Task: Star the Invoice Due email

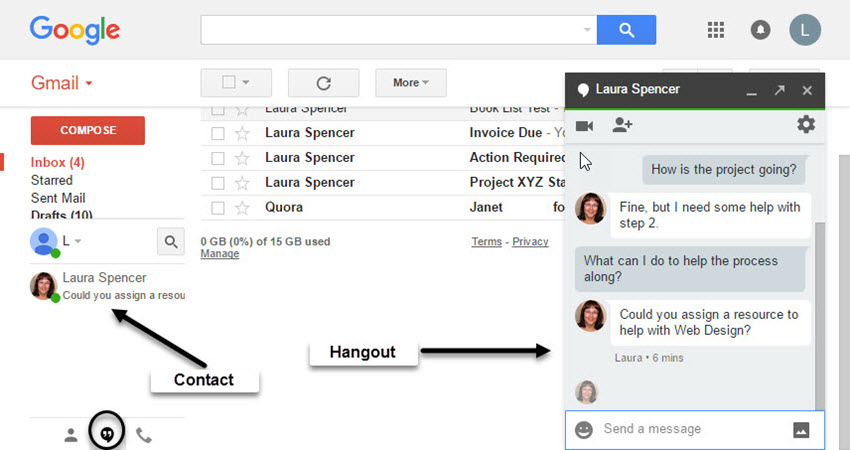Action: point(242,133)
